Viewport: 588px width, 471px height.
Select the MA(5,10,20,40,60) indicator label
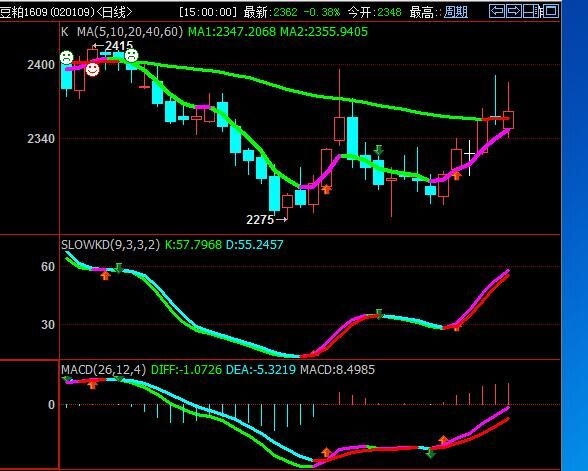130,32
